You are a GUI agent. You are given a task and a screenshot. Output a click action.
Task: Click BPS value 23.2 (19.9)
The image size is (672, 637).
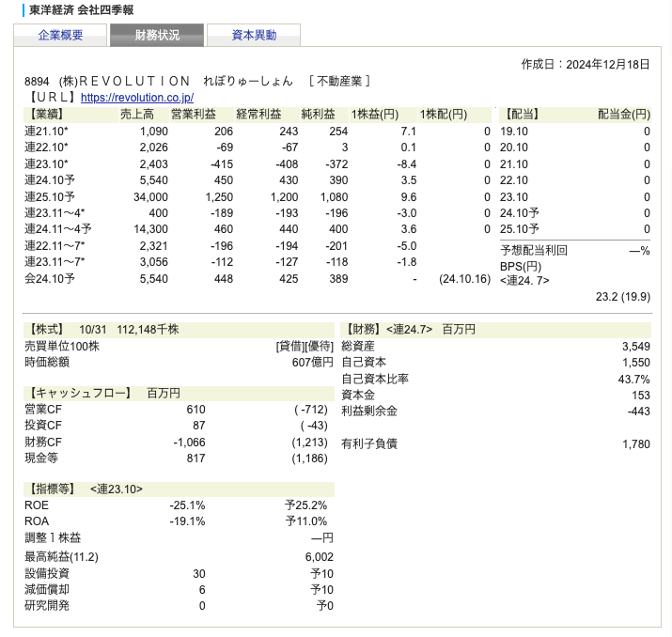point(623,297)
